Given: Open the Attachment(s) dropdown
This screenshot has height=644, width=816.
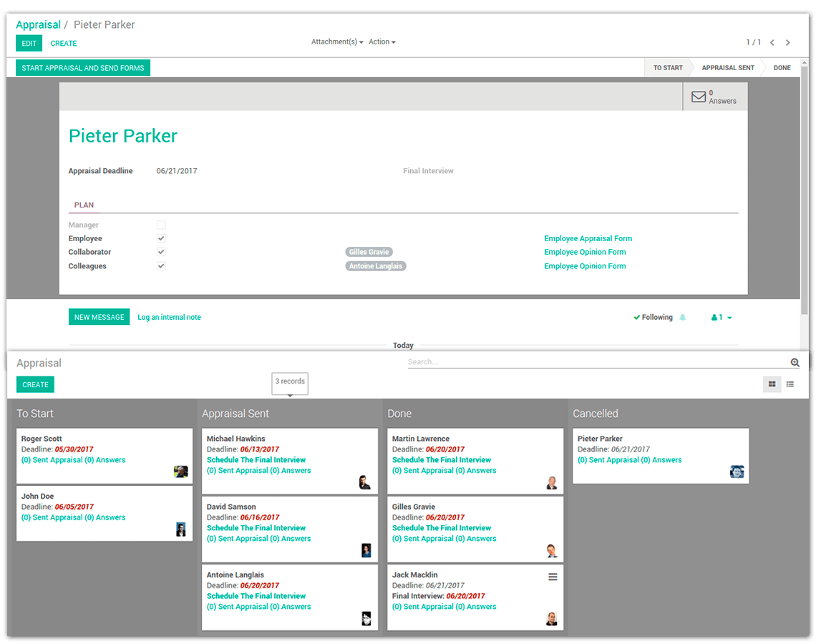Looking at the screenshot, I should pyautogui.click(x=336, y=42).
